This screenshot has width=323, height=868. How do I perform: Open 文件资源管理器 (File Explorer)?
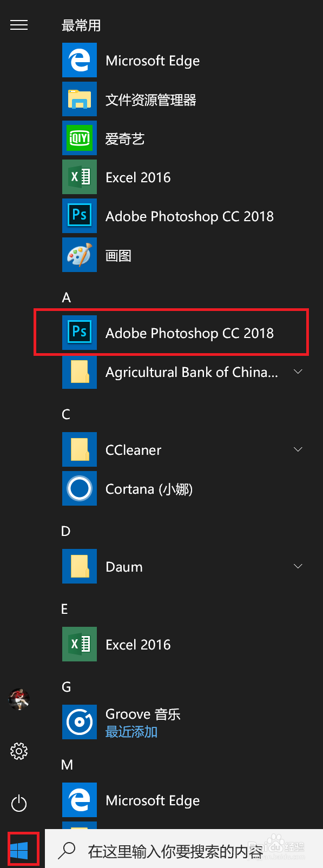pos(150,100)
